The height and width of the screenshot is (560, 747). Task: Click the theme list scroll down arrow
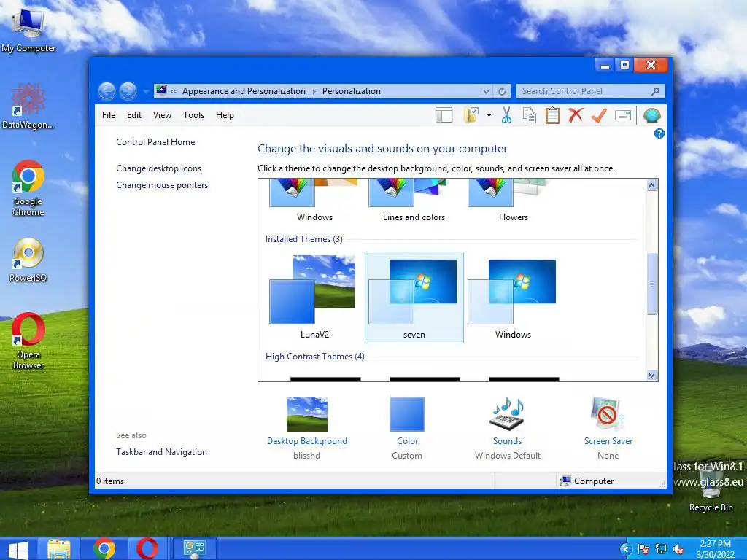click(651, 376)
